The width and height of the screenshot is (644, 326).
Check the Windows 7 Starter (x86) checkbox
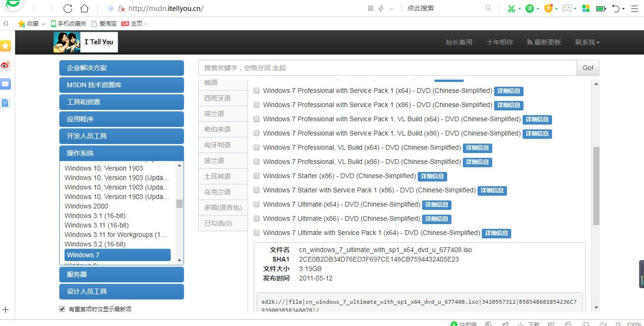pyautogui.click(x=256, y=176)
